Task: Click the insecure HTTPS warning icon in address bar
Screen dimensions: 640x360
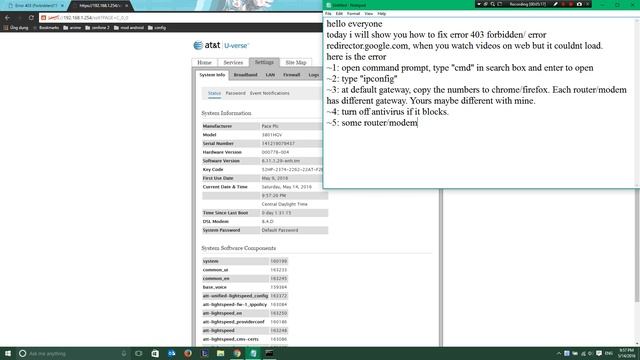Action: click(44, 18)
